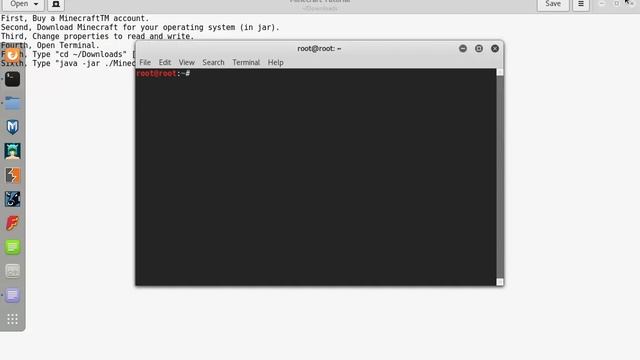Launch the Burp Suite orange lightning icon

pyautogui.click(x=12, y=175)
